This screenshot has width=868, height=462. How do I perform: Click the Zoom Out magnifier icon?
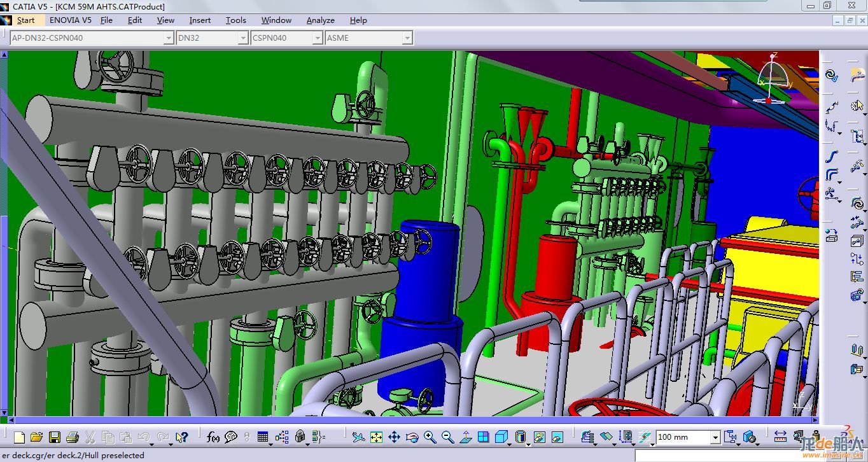tap(447, 437)
